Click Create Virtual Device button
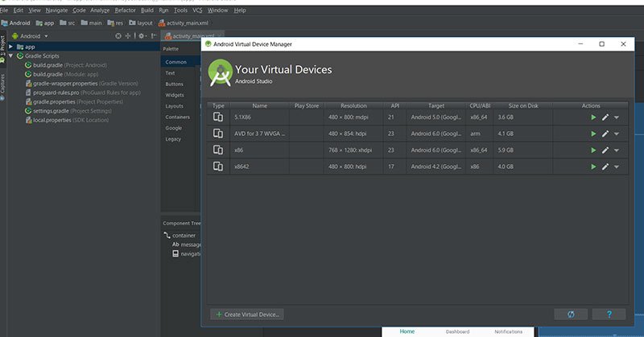Image resolution: width=644 pixels, height=337 pixels. 246,314
